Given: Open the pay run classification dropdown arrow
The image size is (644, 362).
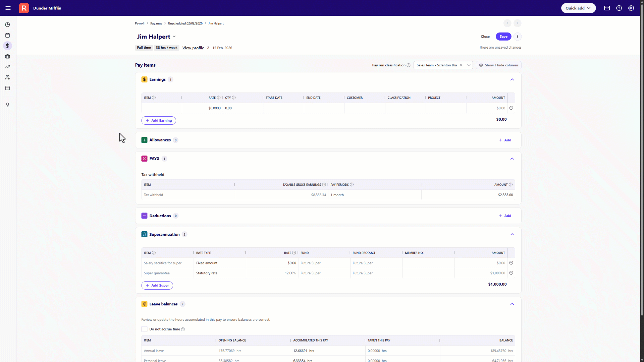Looking at the screenshot, I should (469, 65).
